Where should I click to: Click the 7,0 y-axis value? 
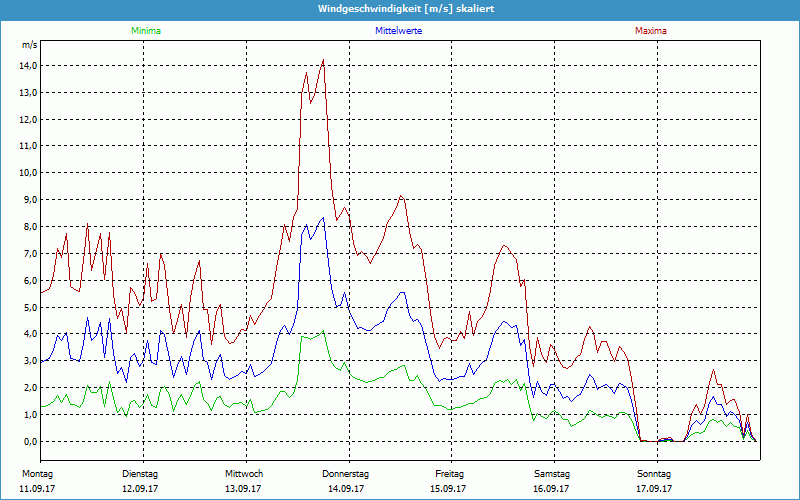(30, 254)
